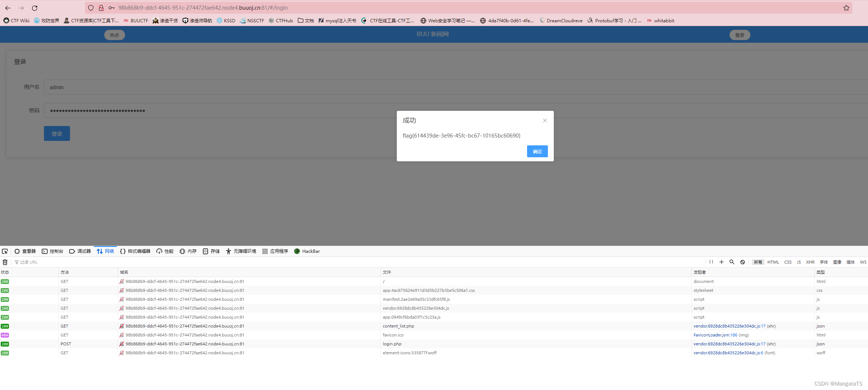Toggle the CSS request filter

click(x=788, y=262)
